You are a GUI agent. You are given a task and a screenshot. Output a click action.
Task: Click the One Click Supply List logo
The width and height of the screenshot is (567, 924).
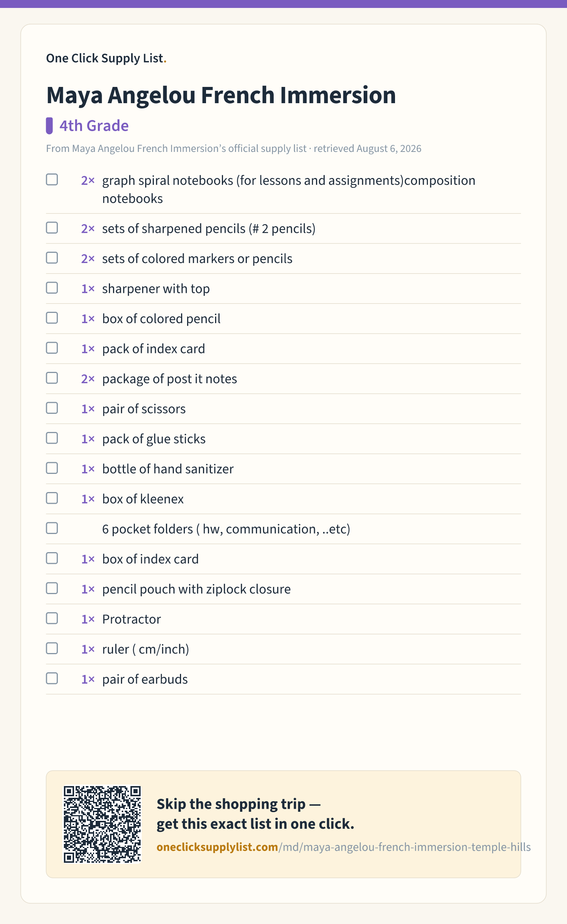(106, 58)
